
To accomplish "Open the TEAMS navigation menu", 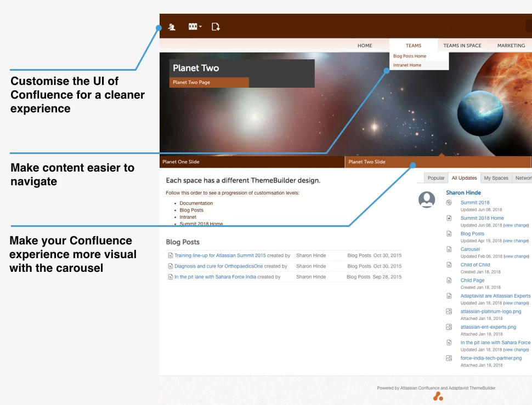I will [413, 45].
